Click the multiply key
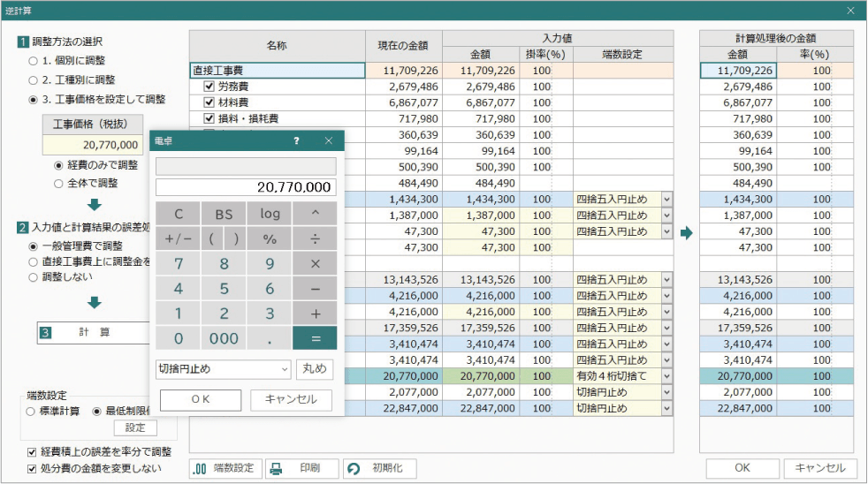868x484 pixels. click(x=315, y=264)
